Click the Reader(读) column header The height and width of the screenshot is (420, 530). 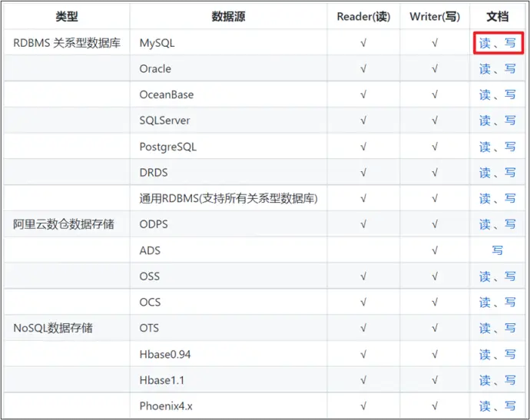(x=363, y=17)
